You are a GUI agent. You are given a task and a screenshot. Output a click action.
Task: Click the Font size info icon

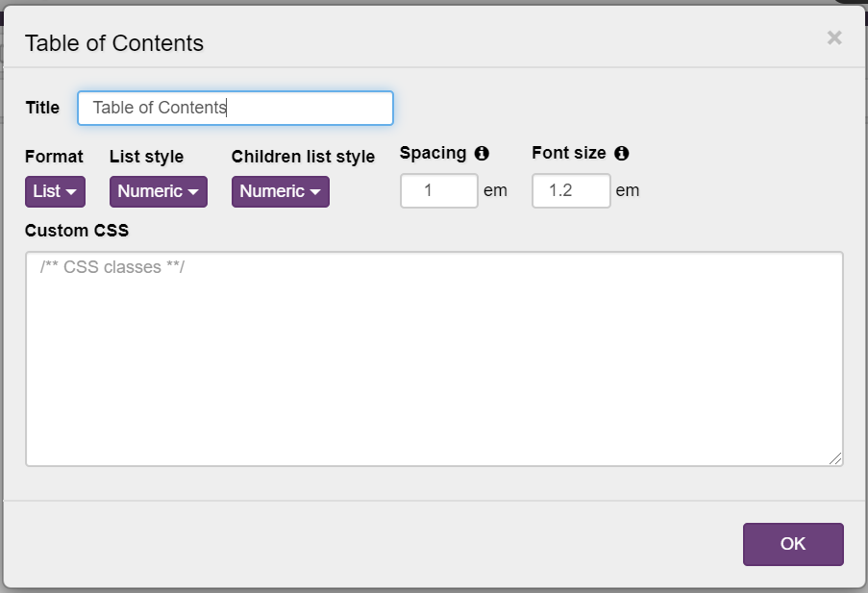point(621,153)
